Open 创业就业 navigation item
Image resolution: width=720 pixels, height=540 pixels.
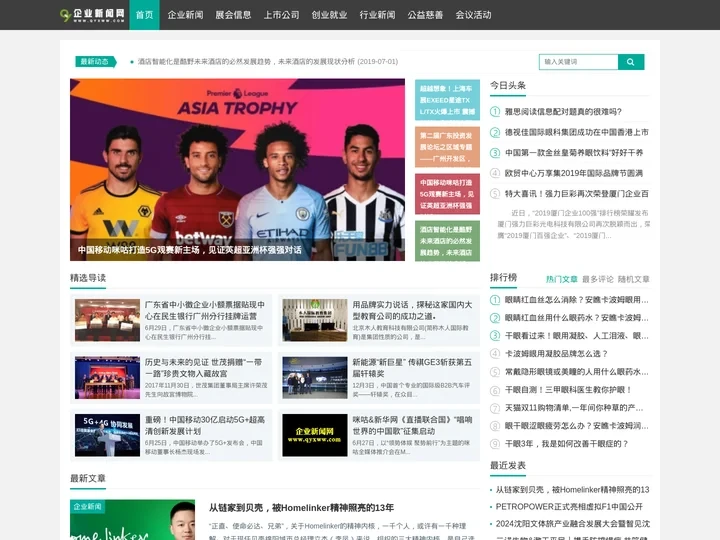coord(329,15)
